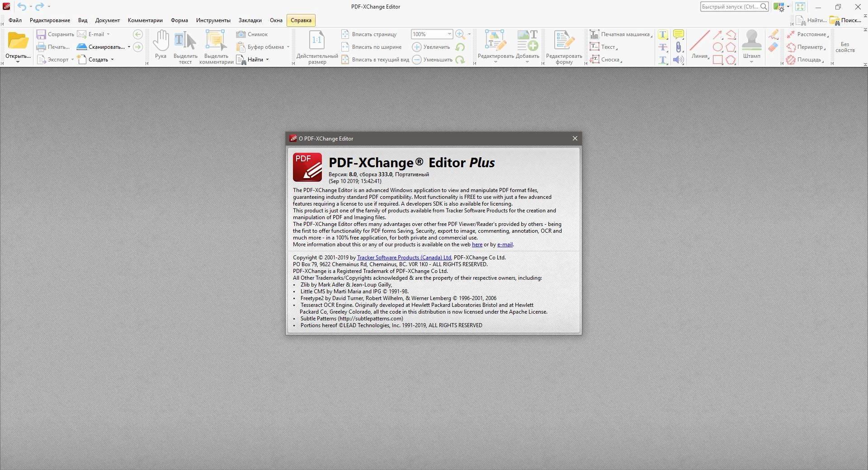Image resolution: width=868 pixels, height=470 pixels.
Task: Select the Distance (Расстояние) measuring tool
Action: pos(808,34)
